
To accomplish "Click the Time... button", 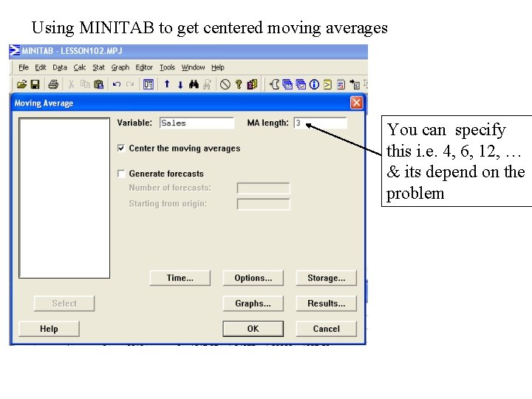I will 180,278.
